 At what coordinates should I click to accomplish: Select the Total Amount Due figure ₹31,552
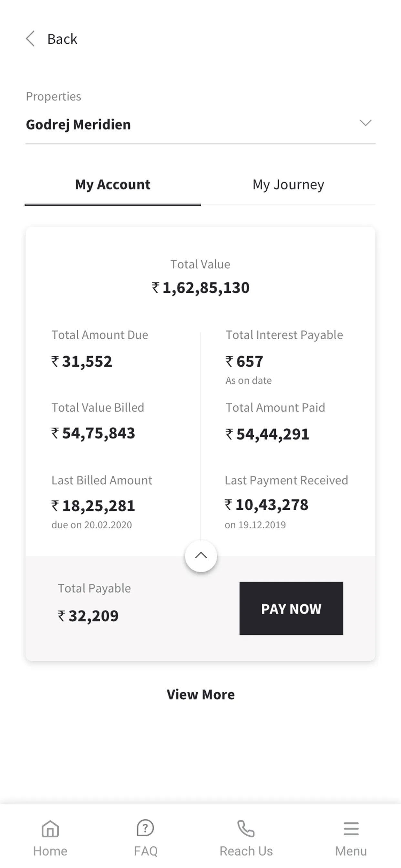coord(82,362)
